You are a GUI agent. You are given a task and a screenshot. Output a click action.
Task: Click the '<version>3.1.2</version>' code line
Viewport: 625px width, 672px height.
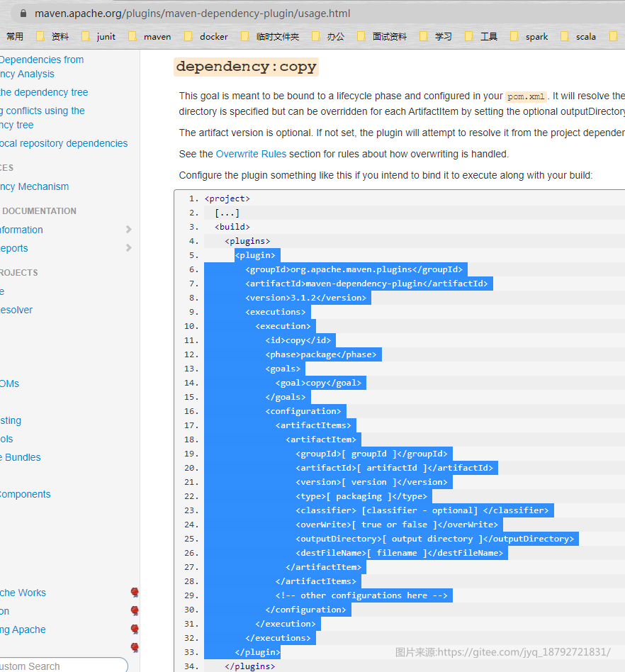(x=306, y=298)
